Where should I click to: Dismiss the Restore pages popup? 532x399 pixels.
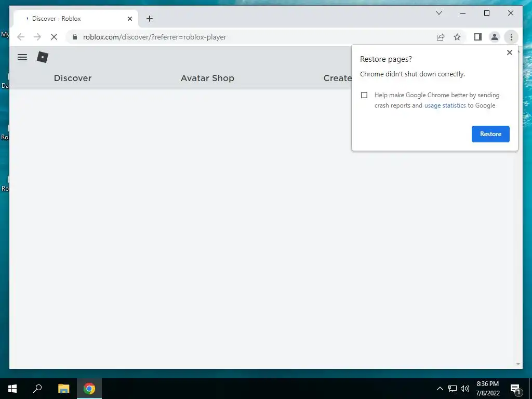point(509,52)
